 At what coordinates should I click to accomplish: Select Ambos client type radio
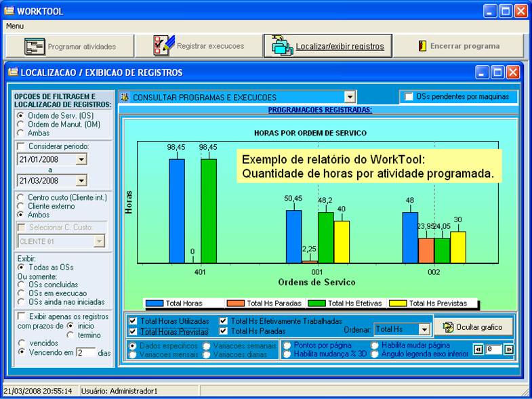click(21, 215)
